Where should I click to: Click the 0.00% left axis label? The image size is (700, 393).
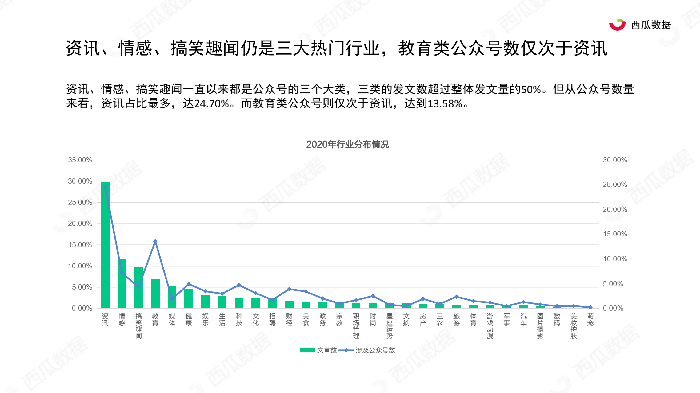pyautogui.click(x=82, y=308)
